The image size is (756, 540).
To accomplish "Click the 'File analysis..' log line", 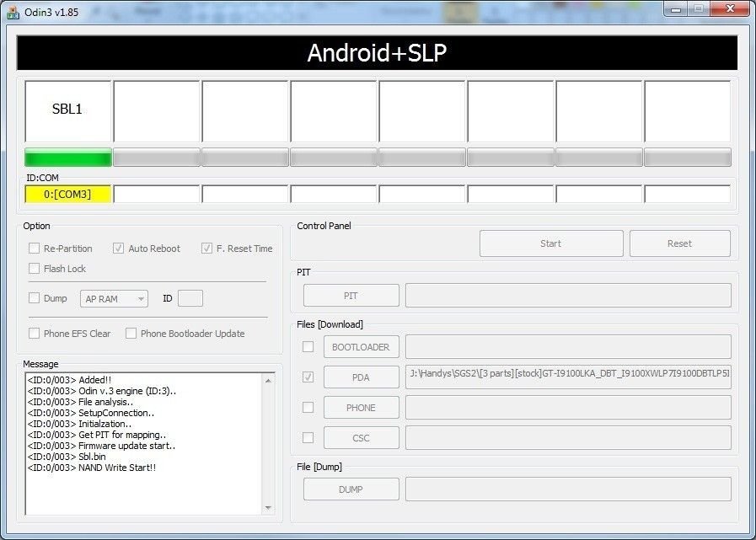I will tap(81, 402).
